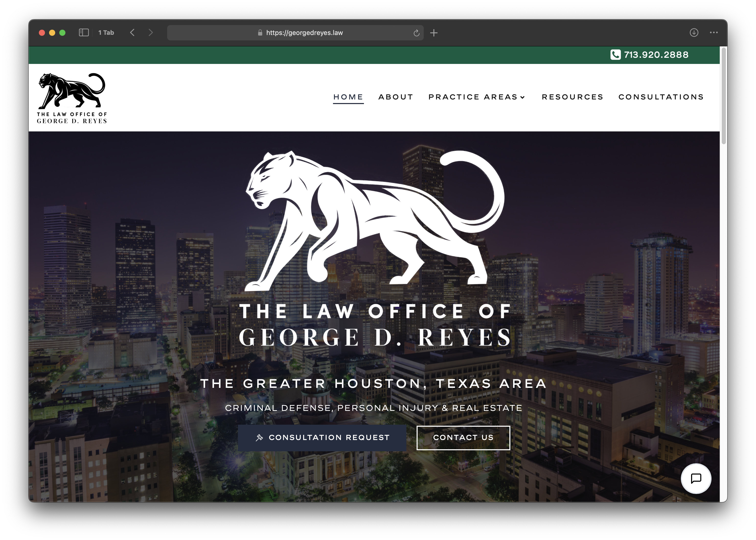The width and height of the screenshot is (756, 540).
Task: Open the Practice Areas menu
Action: (x=473, y=97)
